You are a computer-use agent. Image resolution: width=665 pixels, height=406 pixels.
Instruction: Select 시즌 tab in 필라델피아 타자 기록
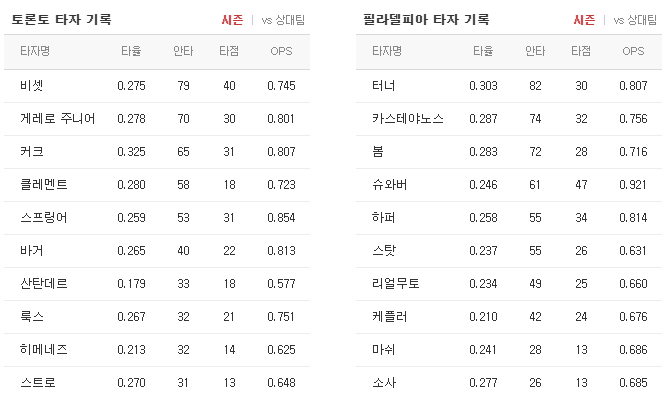584,20
